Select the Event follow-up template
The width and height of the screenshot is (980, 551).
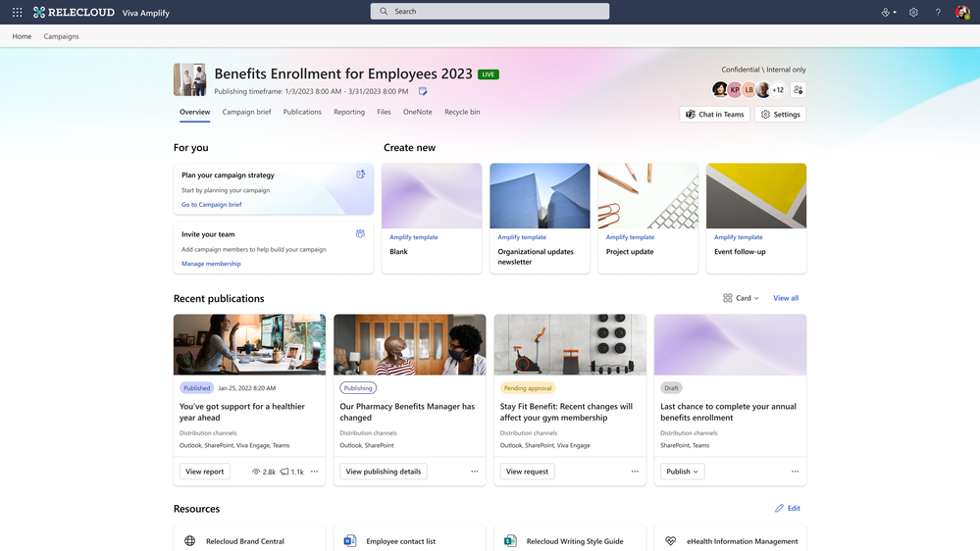756,218
